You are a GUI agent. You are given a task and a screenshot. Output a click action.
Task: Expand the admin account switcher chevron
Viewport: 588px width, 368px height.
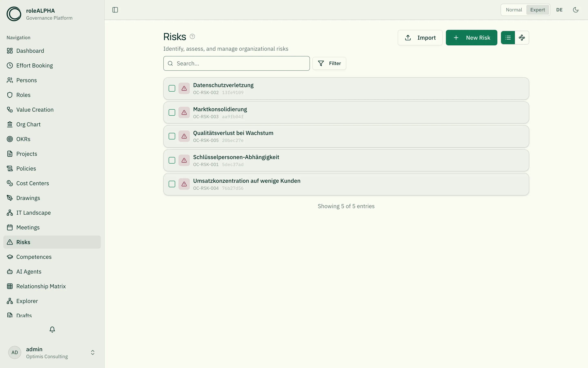[x=92, y=352]
